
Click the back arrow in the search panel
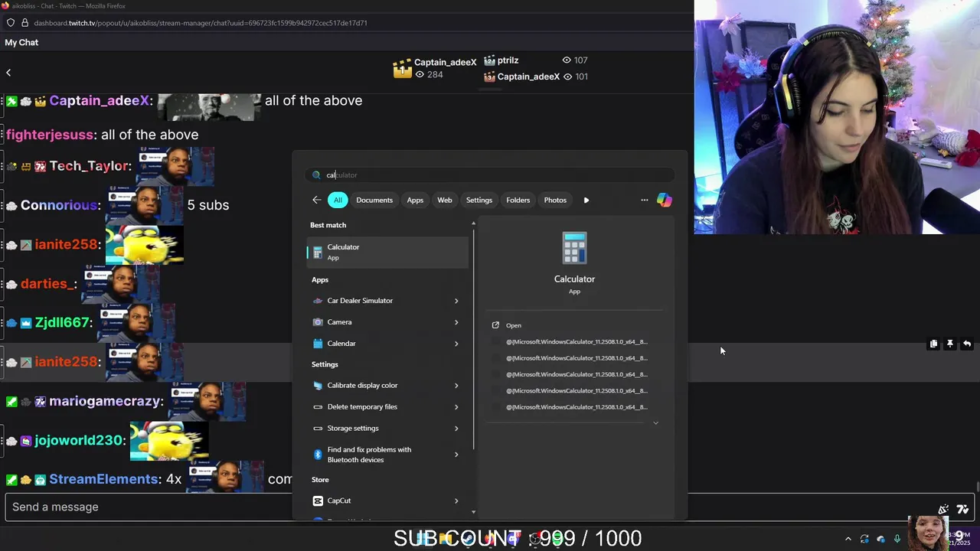tap(316, 200)
